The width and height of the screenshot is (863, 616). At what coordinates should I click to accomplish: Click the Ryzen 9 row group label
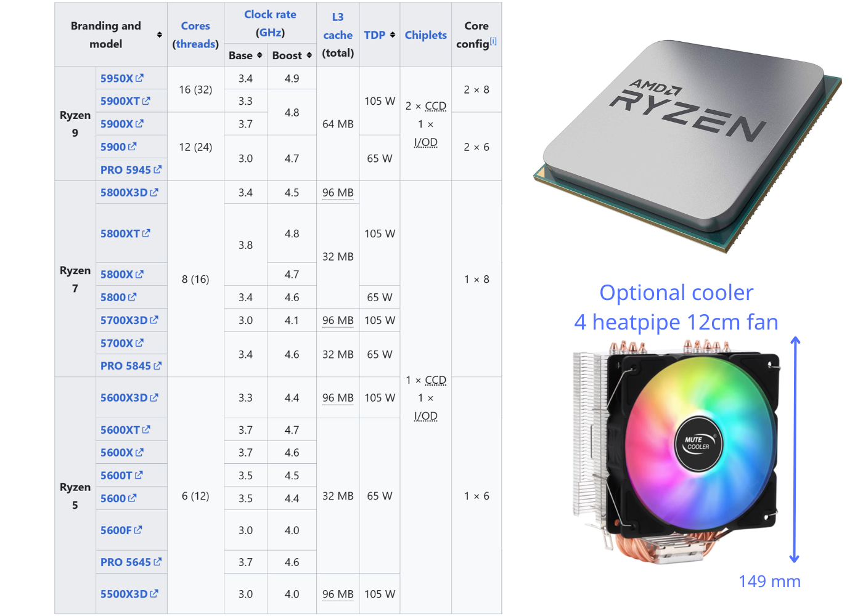coord(75,124)
